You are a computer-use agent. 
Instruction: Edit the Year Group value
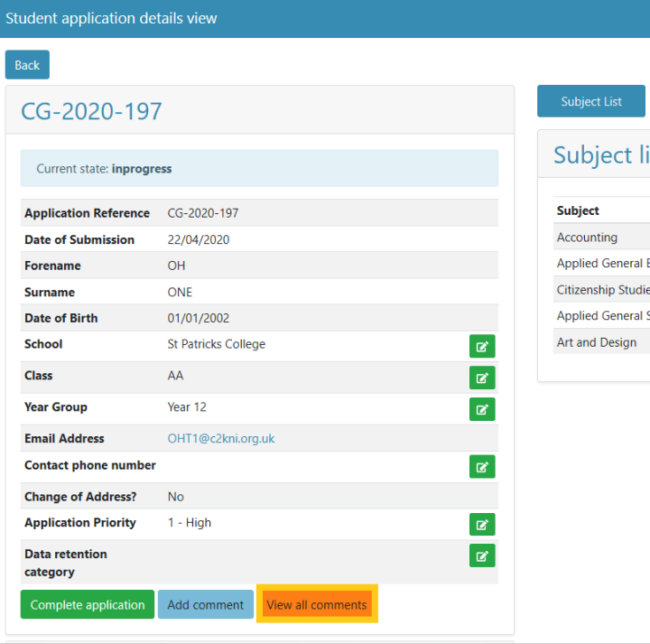[x=482, y=409]
